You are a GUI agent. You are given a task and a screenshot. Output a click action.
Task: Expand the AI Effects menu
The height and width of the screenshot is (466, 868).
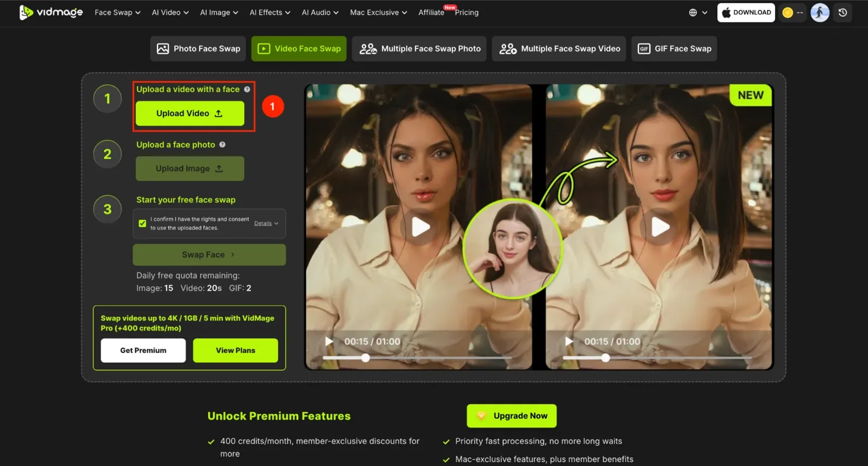tap(270, 12)
